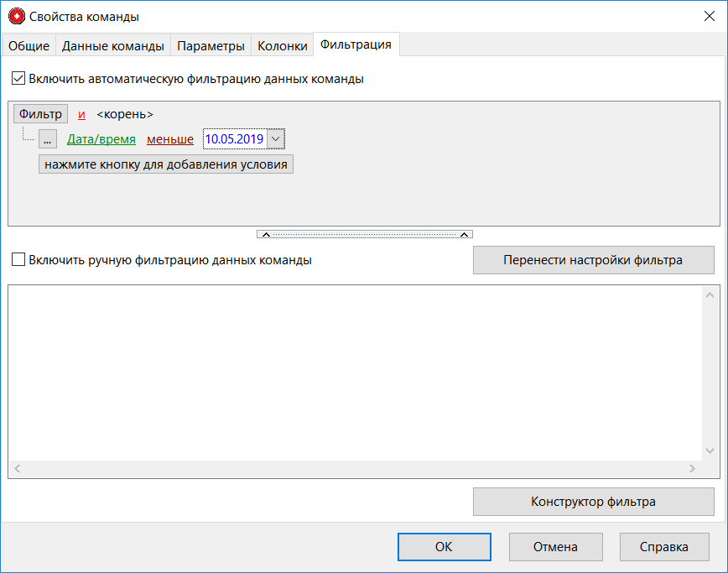The image size is (728, 573).
Task: Open the Конструктор фильтра
Action: click(x=593, y=502)
